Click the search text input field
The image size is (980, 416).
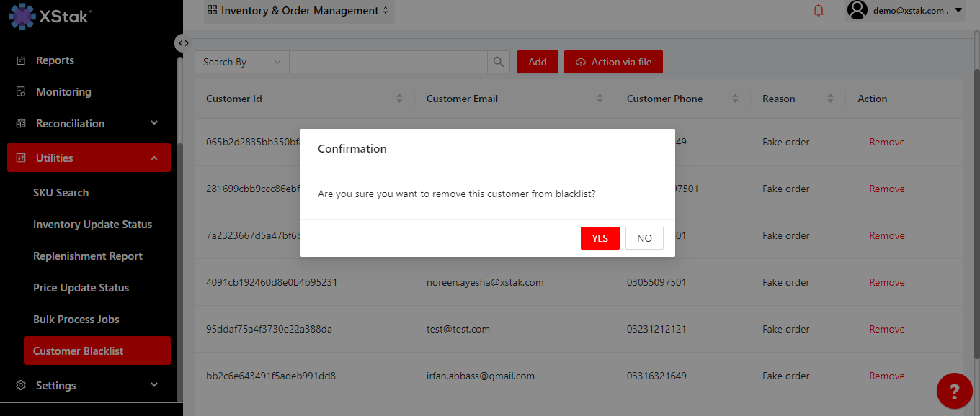point(388,62)
